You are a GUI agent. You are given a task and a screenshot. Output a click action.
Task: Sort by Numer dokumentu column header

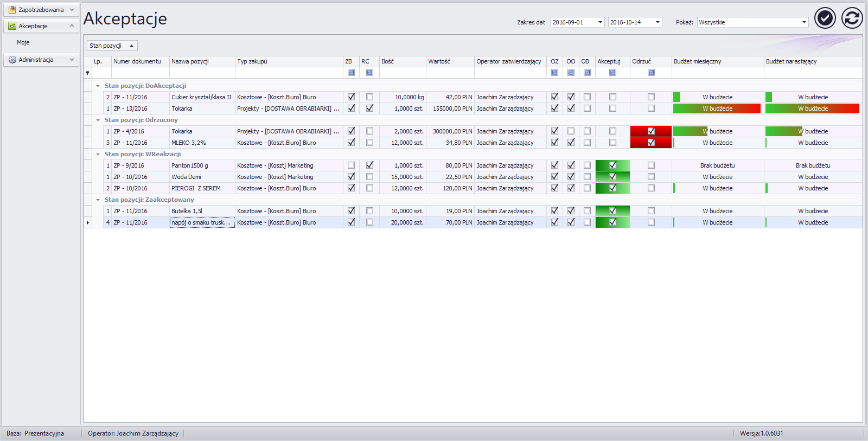(141, 61)
